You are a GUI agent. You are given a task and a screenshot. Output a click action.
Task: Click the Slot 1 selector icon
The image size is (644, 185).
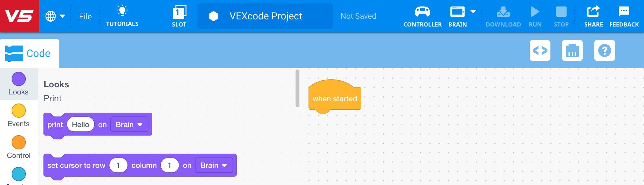coord(179,12)
